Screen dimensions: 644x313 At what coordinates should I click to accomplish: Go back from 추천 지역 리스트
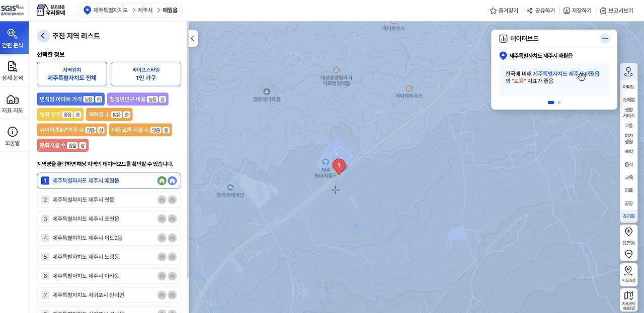pyautogui.click(x=43, y=36)
